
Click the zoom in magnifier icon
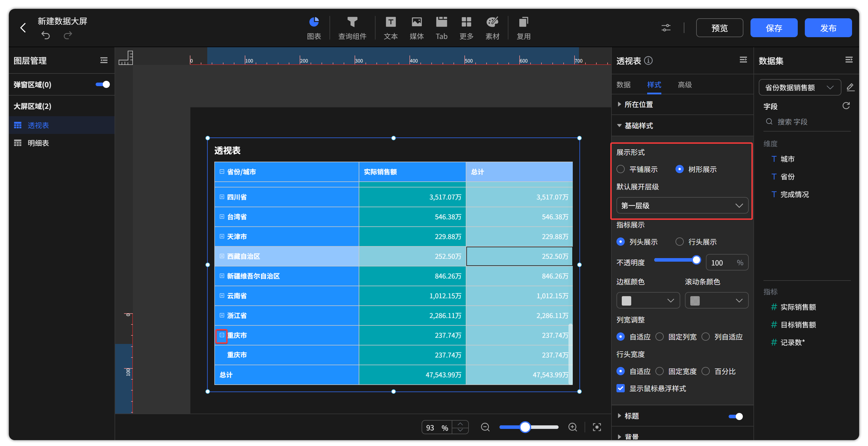[x=572, y=427]
